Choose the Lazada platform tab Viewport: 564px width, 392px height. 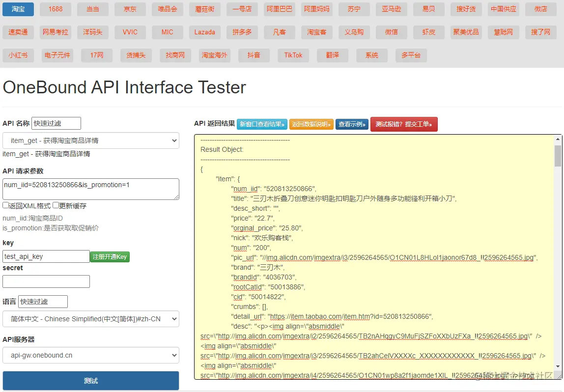(x=205, y=32)
